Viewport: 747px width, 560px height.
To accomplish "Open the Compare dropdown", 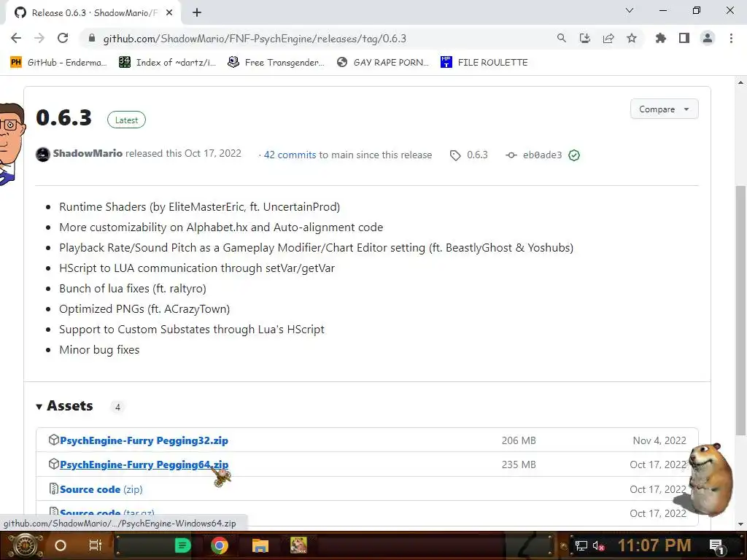I will [664, 109].
